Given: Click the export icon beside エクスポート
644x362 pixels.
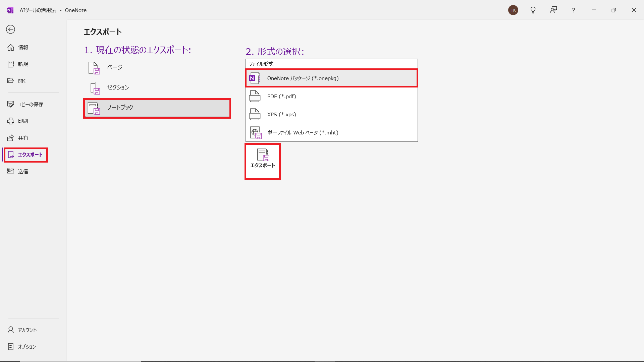Looking at the screenshot, I should pos(11,155).
